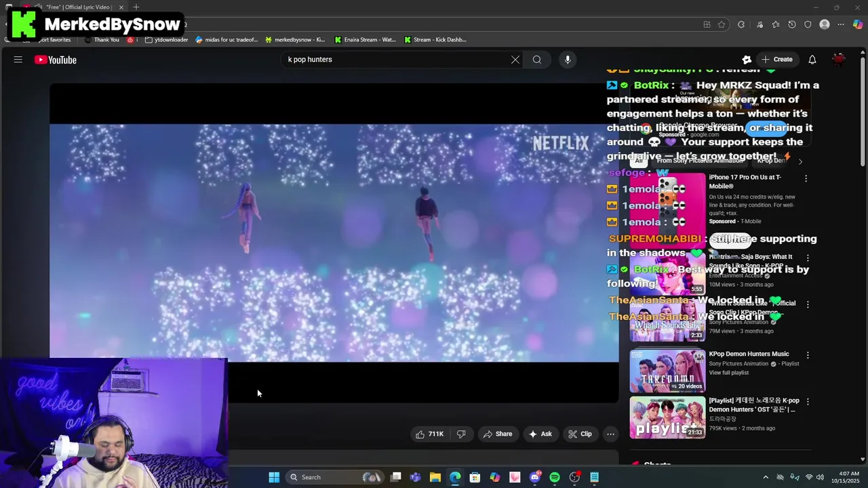Select From Sony Pictures Animation chip
868x488 pixels.
click(699, 161)
